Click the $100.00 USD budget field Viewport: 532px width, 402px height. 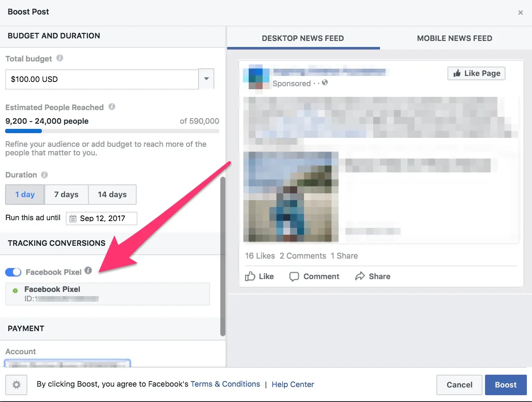(102, 79)
